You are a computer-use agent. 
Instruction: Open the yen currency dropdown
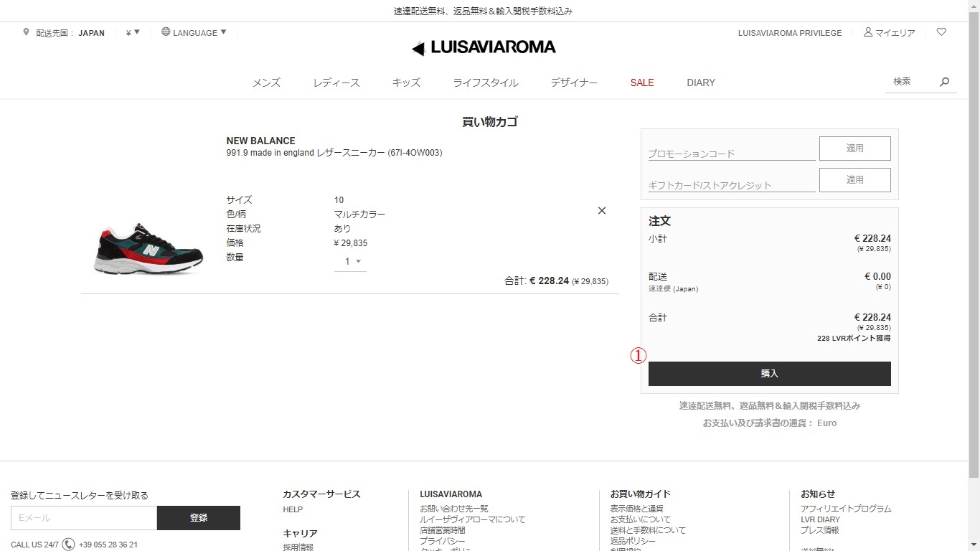pos(133,32)
